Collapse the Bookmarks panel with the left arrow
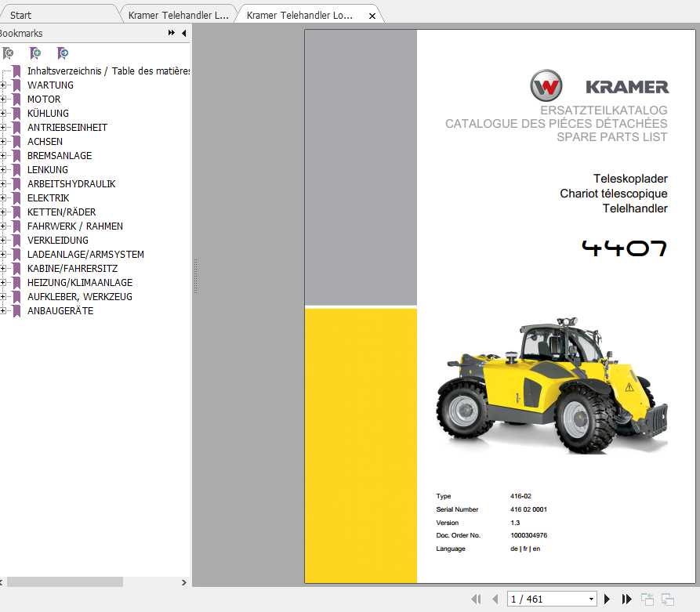 click(x=184, y=33)
